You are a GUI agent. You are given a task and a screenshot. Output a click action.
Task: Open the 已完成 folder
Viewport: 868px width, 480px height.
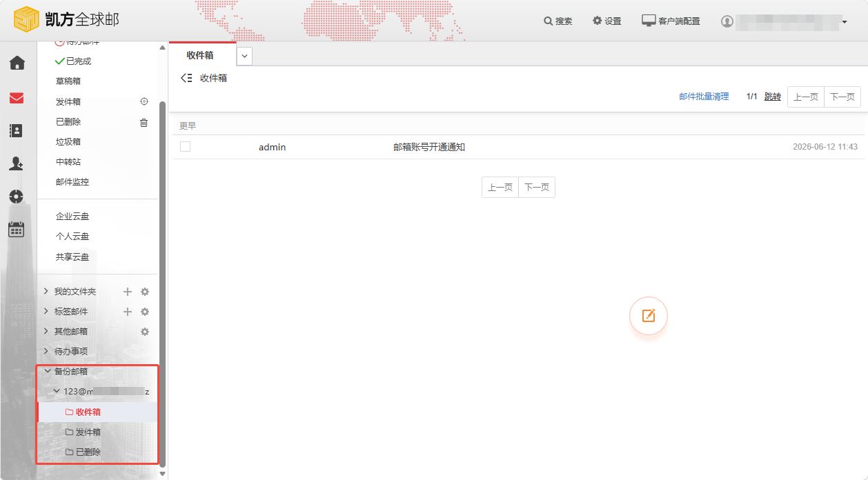click(78, 61)
